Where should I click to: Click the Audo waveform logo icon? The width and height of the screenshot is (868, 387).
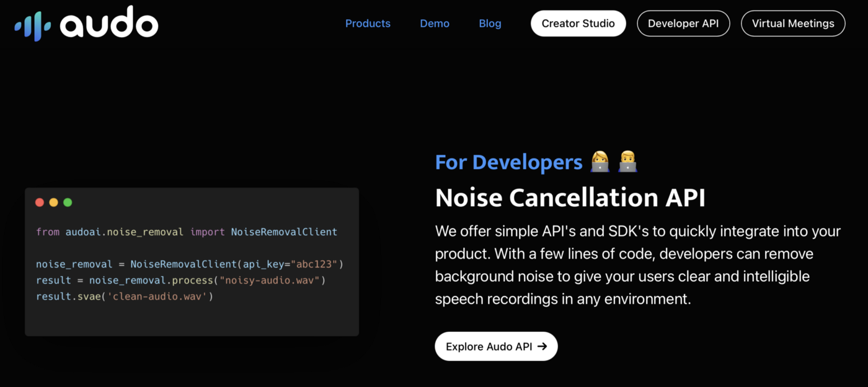pyautogui.click(x=33, y=25)
